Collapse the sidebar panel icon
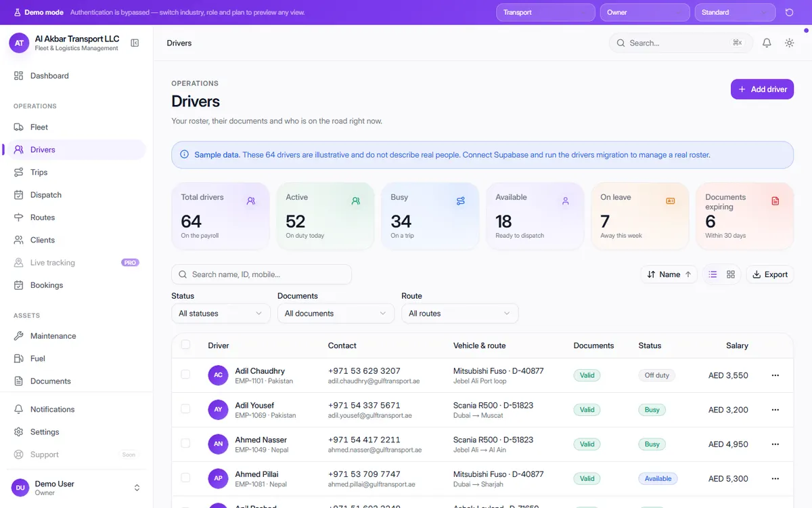This screenshot has width=812, height=508. coord(135,43)
